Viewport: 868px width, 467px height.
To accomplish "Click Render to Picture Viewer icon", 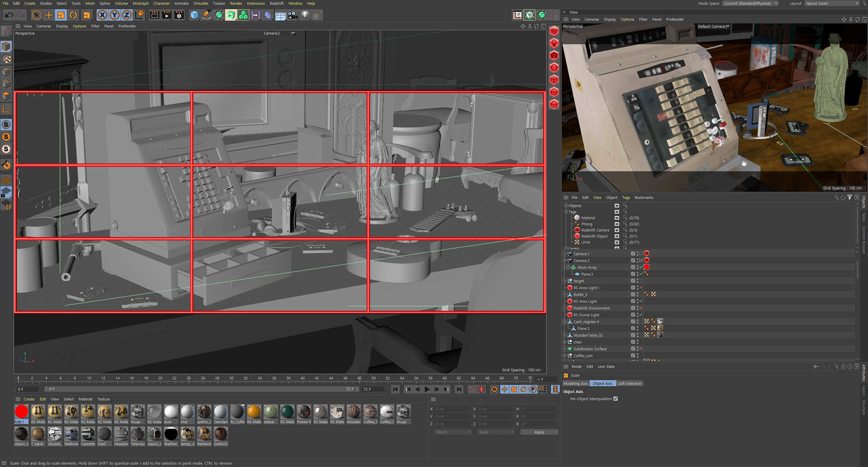I will tap(167, 15).
